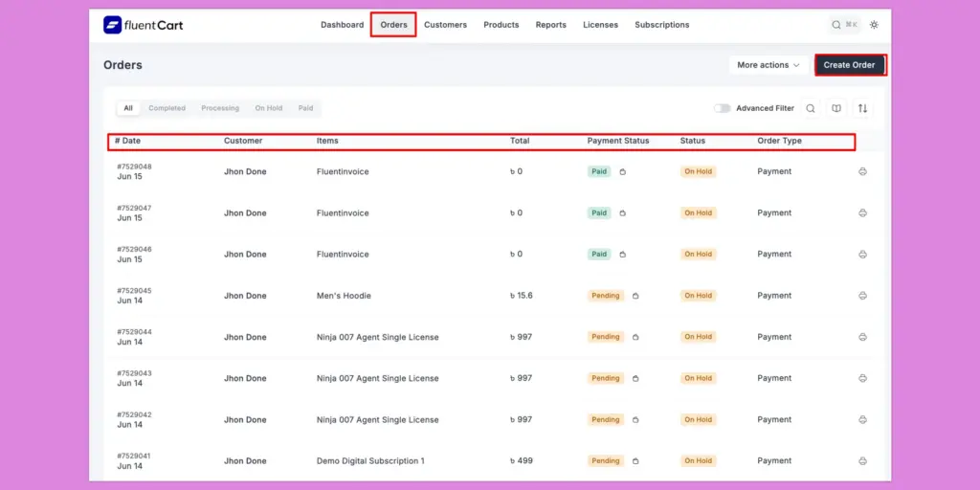Print order #7529047 via printer icon
980x490 pixels.
(862, 212)
